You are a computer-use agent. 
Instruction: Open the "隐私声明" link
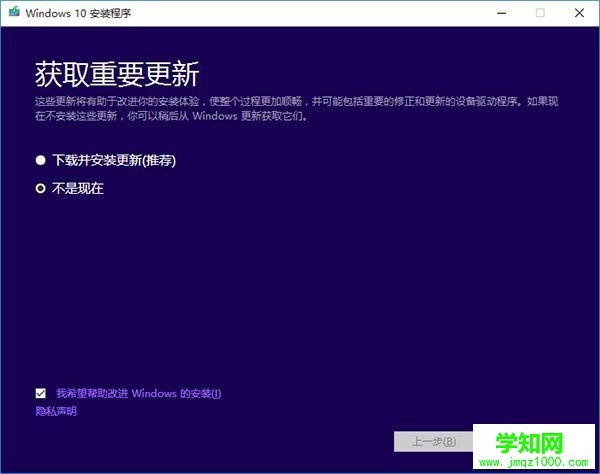click(x=56, y=412)
